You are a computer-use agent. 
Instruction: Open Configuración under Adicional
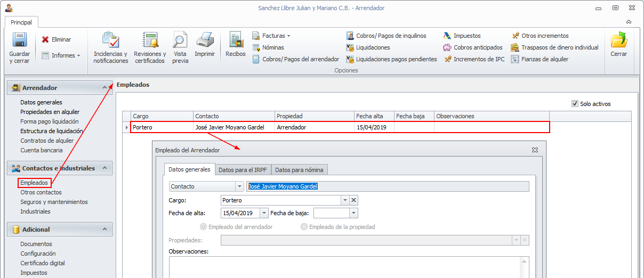click(38, 254)
